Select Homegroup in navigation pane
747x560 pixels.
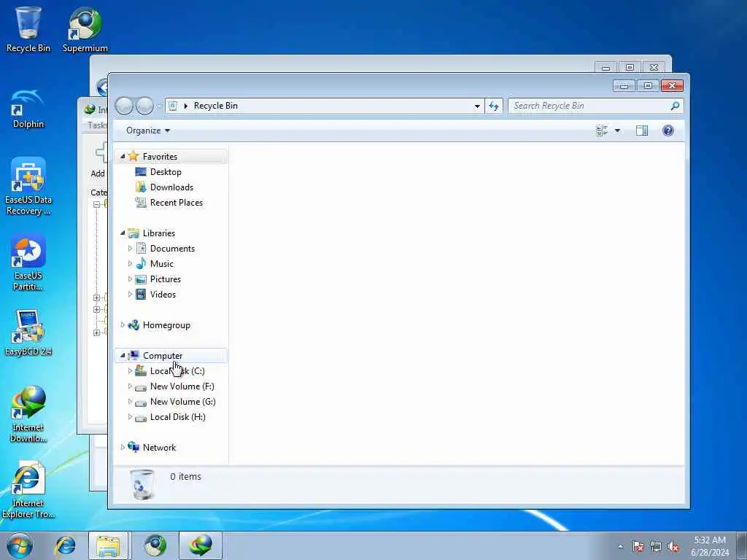166,324
